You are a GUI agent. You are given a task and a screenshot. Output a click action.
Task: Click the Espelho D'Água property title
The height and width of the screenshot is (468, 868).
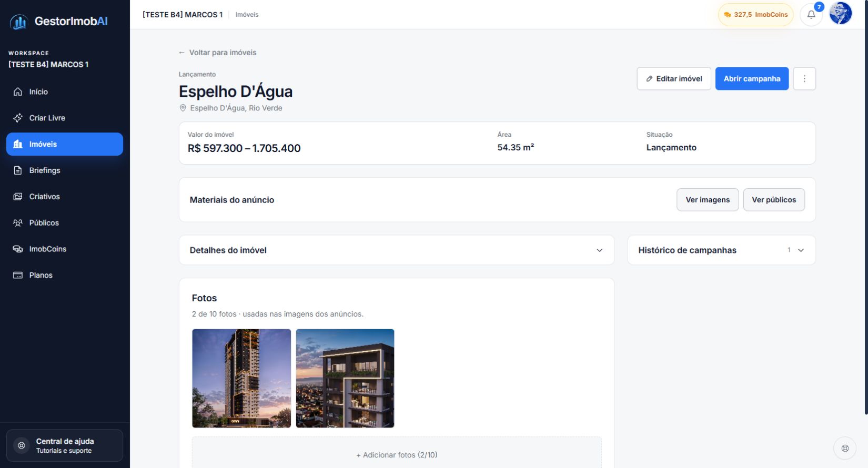point(236,91)
